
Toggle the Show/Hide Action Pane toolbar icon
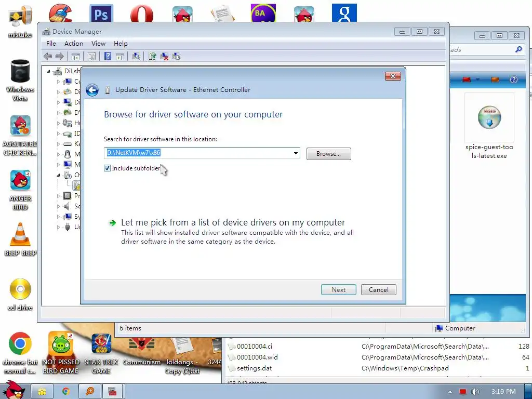tap(120, 56)
